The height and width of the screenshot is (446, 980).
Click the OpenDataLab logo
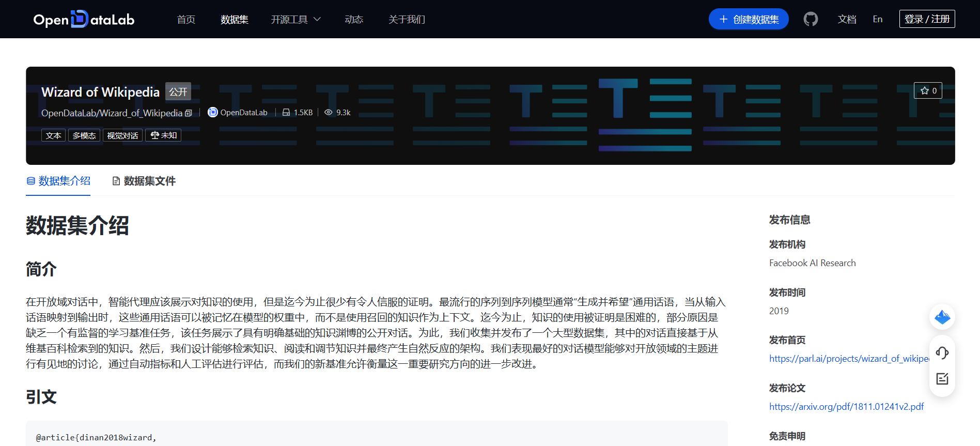(x=84, y=19)
